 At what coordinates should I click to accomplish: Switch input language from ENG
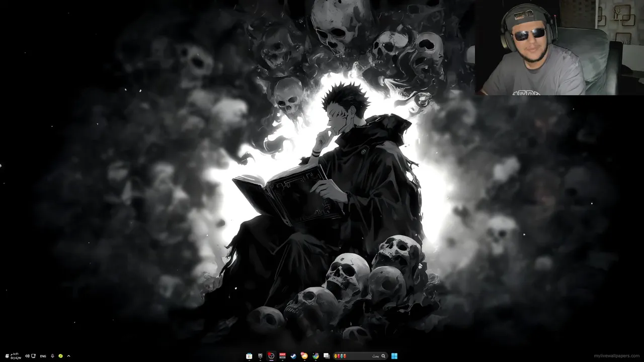(x=43, y=356)
